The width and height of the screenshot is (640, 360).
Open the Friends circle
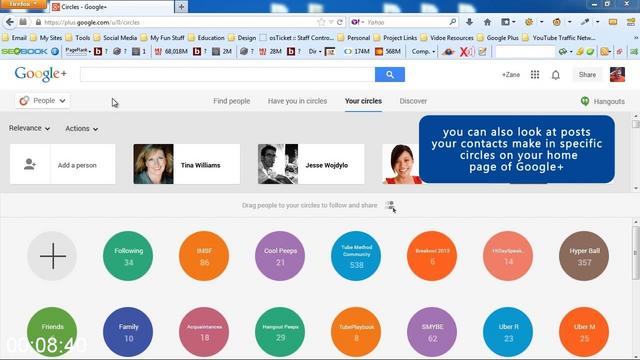[x=52, y=332]
